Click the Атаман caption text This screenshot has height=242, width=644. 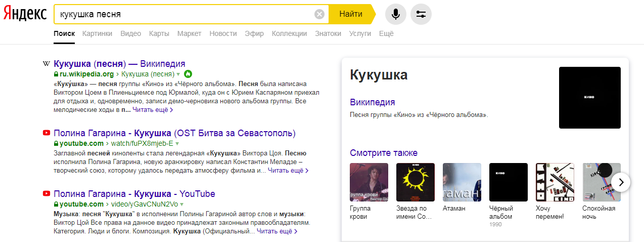pyautogui.click(x=454, y=208)
